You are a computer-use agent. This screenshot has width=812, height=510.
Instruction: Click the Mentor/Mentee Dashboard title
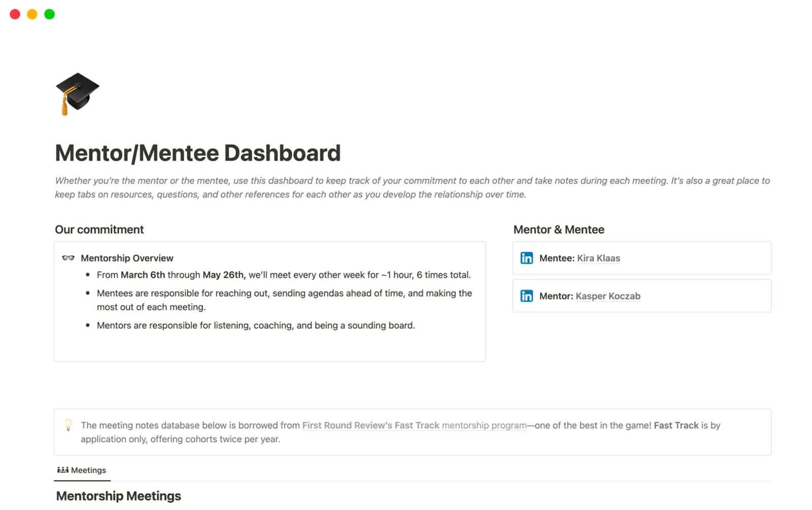point(197,153)
